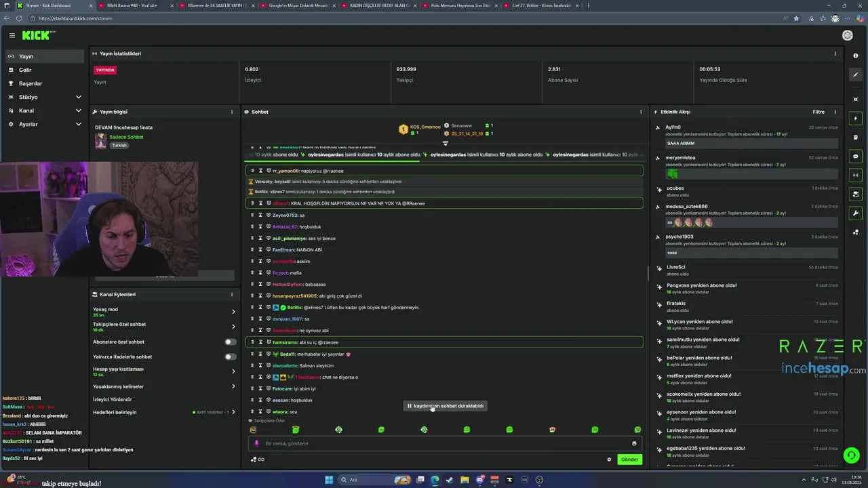Image resolution: width=868 pixels, height=488 pixels.
Task: Toggle the chat bubble icon in right sidebar
Action: [856, 156]
